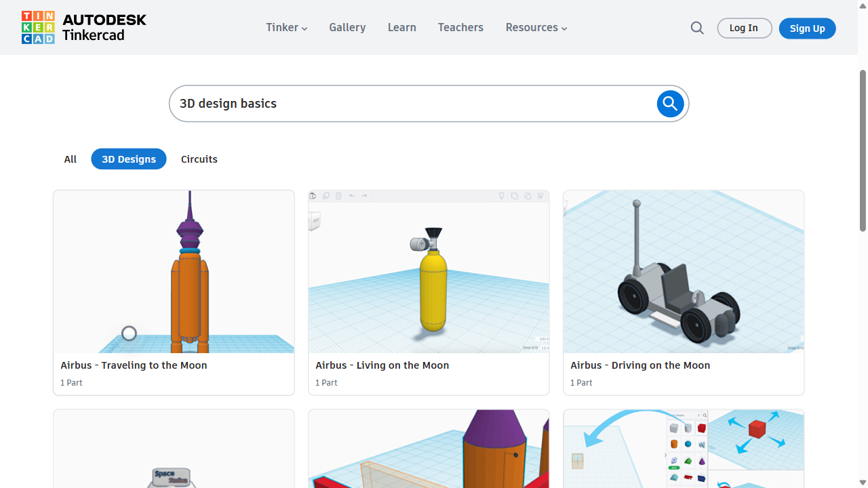Click the Redo arrow icon in the design toolbar
The image size is (868, 488).
coord(364,195)
